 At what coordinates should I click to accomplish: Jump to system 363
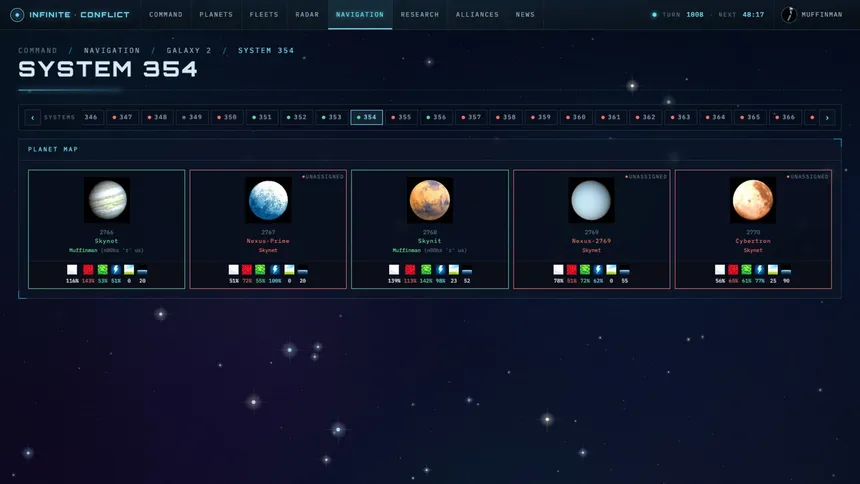[x=680, y=117]
